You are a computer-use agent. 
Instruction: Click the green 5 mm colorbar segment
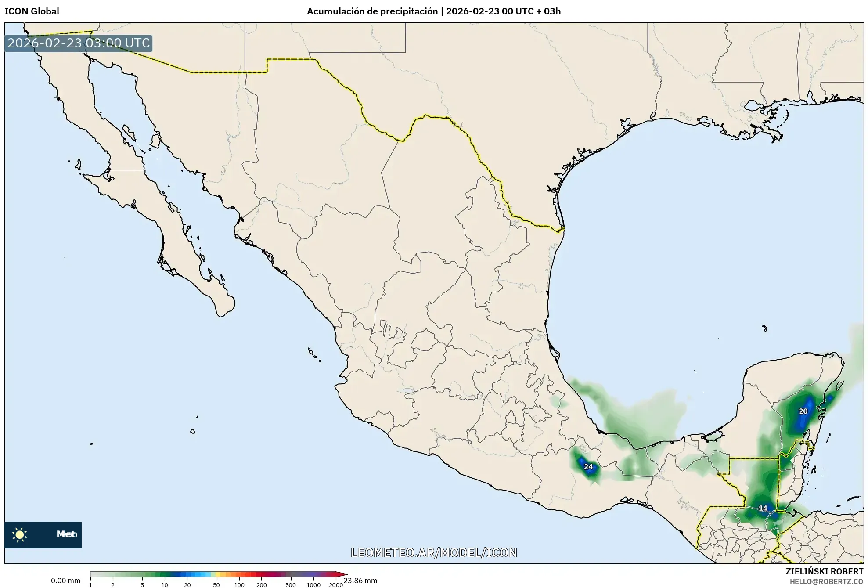point(142,574)
